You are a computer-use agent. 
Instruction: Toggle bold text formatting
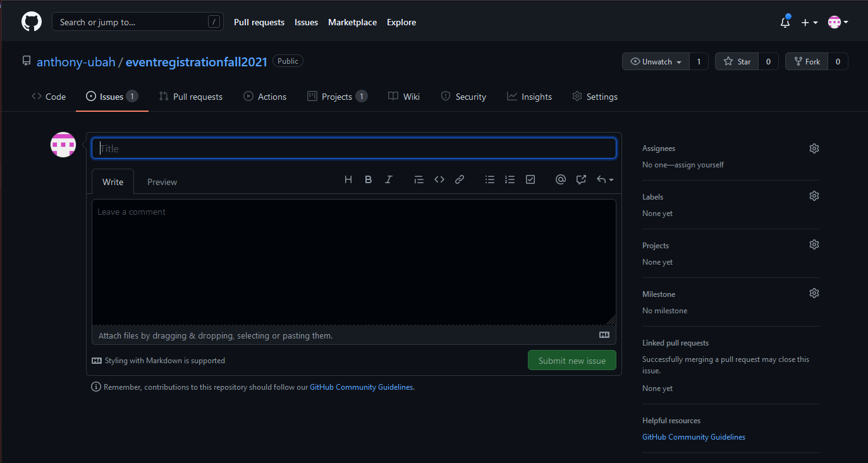click(x=369, y=180)
